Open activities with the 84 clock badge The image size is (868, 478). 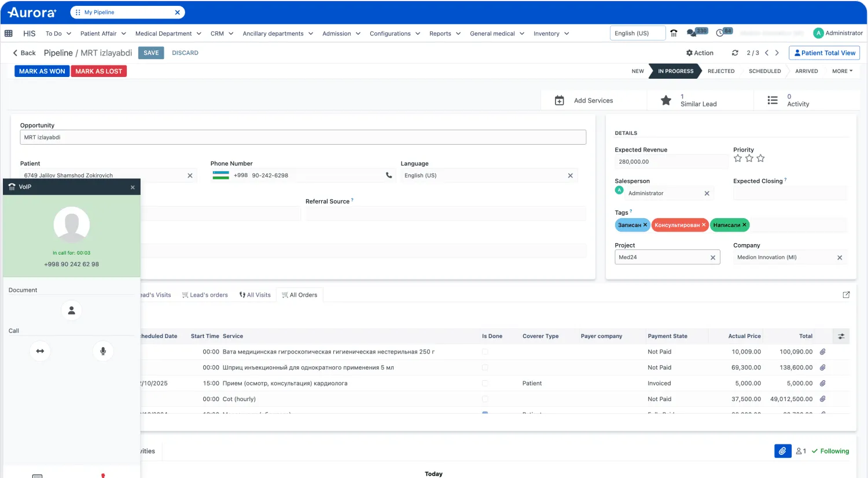720,33
